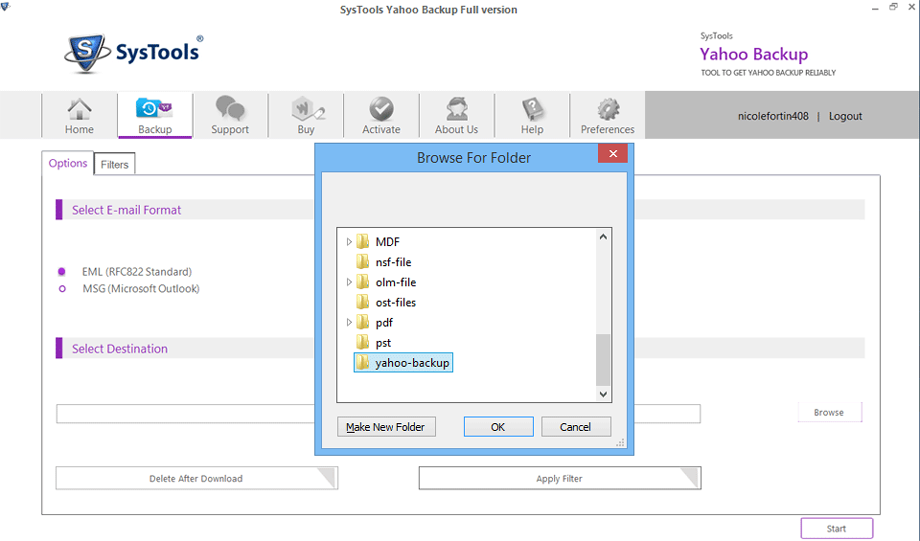This screenshot has height=541, width=920.
Task: Select the pdf folder name
Action: [384, 323]
